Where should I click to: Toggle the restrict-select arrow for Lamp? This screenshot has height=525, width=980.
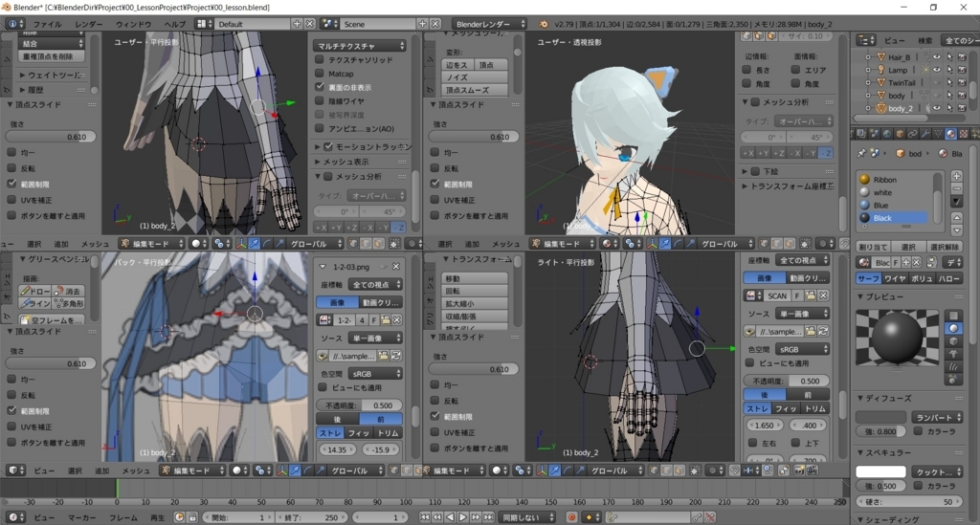point(950,70)
